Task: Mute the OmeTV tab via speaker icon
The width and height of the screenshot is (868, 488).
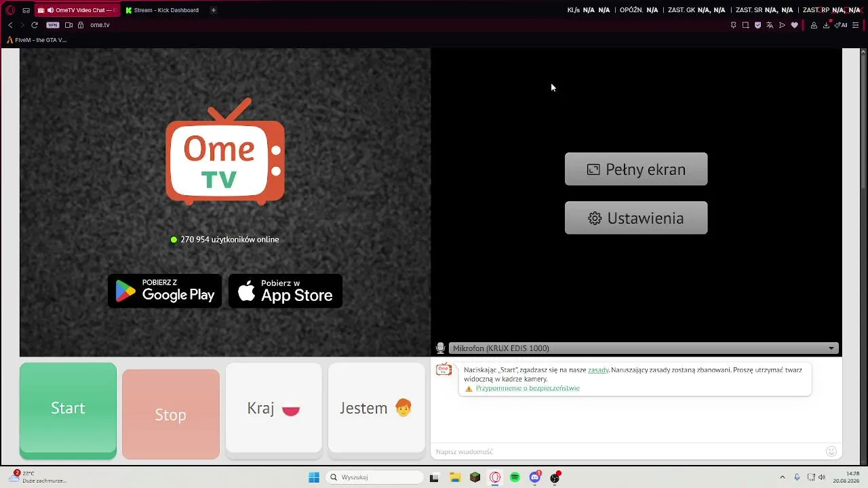Action: [x=50, y=10]
